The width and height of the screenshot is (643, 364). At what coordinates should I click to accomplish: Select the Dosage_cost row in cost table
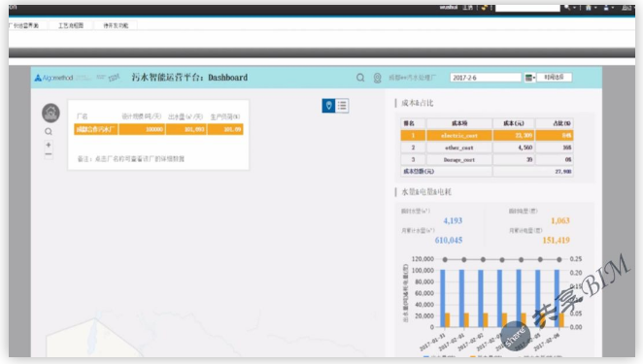click(487, 159)
